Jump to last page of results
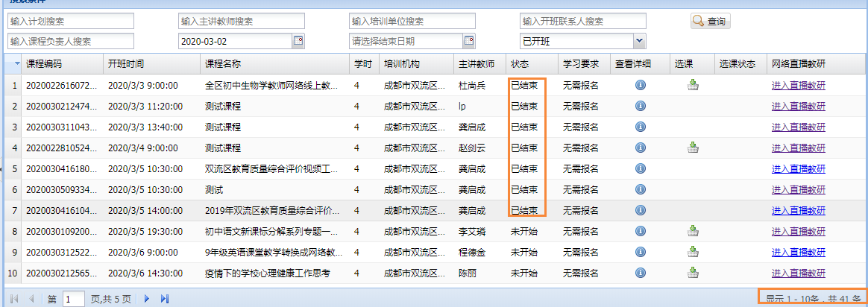The width and height of the screenshot is (868, 307). (165, 299)
